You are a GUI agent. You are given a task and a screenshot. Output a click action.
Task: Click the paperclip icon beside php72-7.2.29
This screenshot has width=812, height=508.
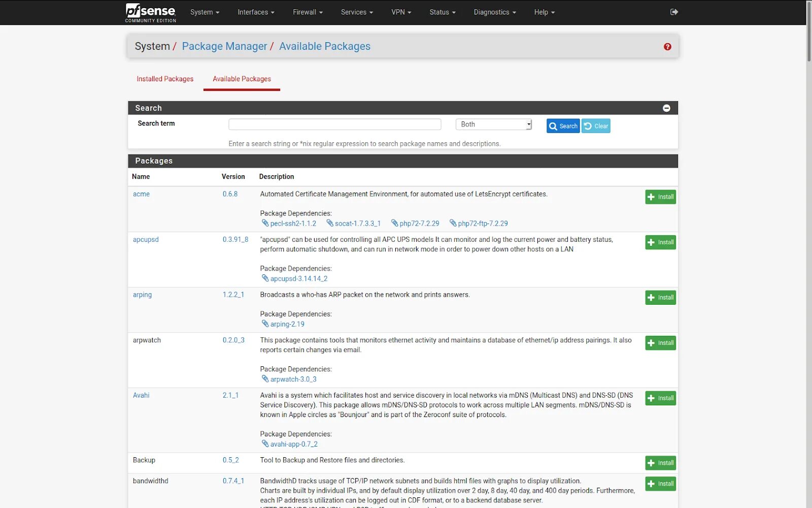point(394,223)
